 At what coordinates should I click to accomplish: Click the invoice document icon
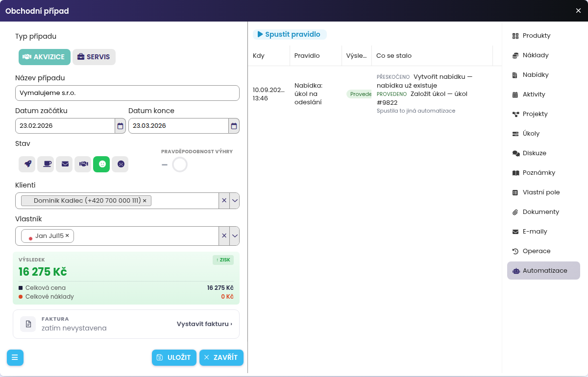click(x=28, y=324)
